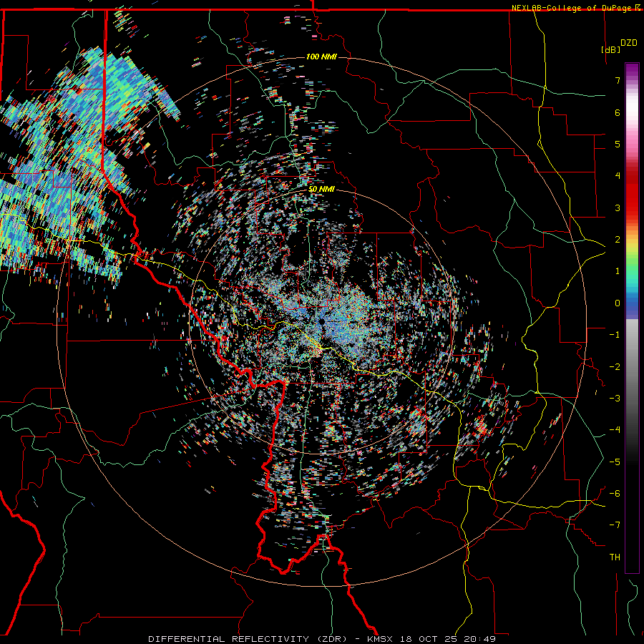
Task: Click the "TH" label on the legend
Action: click(615, 557)
